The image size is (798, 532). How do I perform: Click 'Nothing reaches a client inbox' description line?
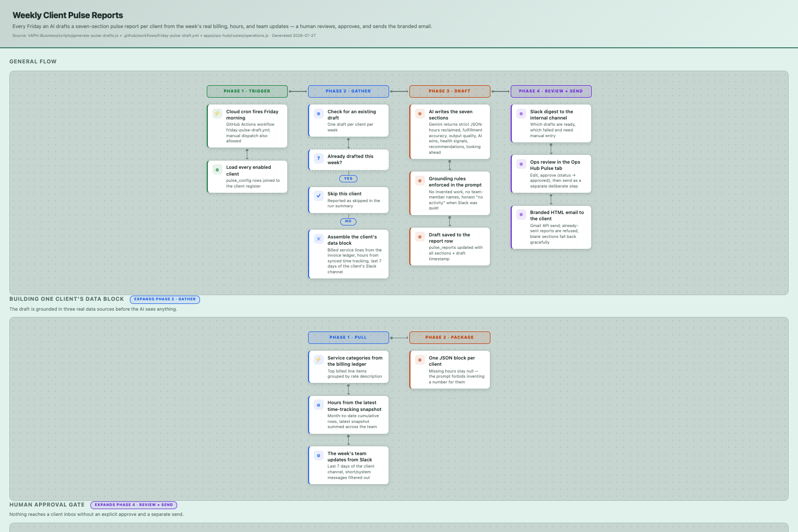pos(97,514)
